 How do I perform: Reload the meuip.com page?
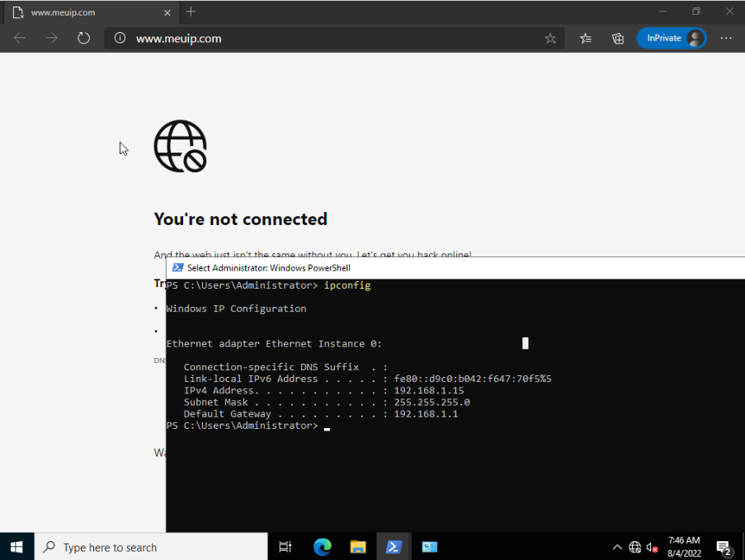(x=83, y=38)
